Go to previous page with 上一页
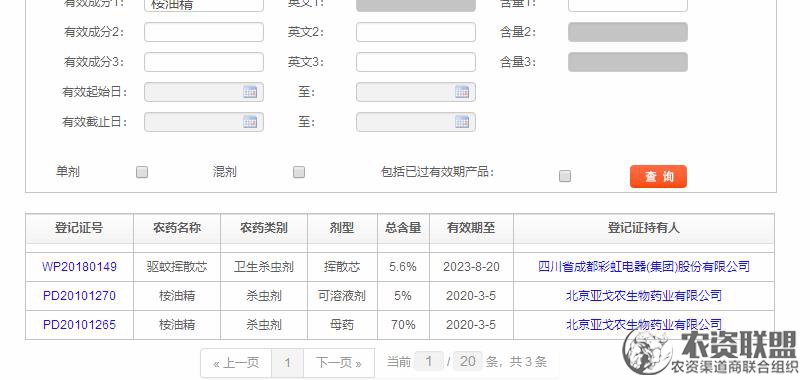The height and width of the screenshot is (380, 810). click(x=236, y=363)
